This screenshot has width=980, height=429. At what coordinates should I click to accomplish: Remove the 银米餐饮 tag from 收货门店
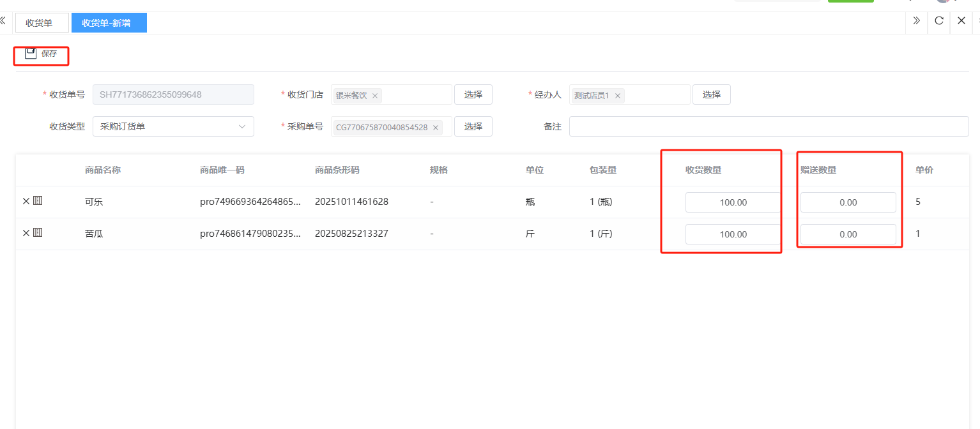click(375, 96)
